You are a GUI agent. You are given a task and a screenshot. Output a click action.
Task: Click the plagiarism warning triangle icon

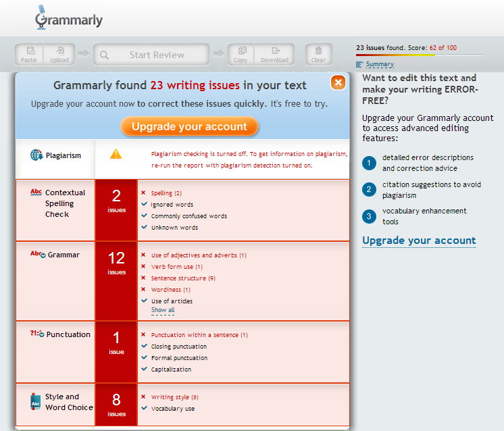[116, 154]
